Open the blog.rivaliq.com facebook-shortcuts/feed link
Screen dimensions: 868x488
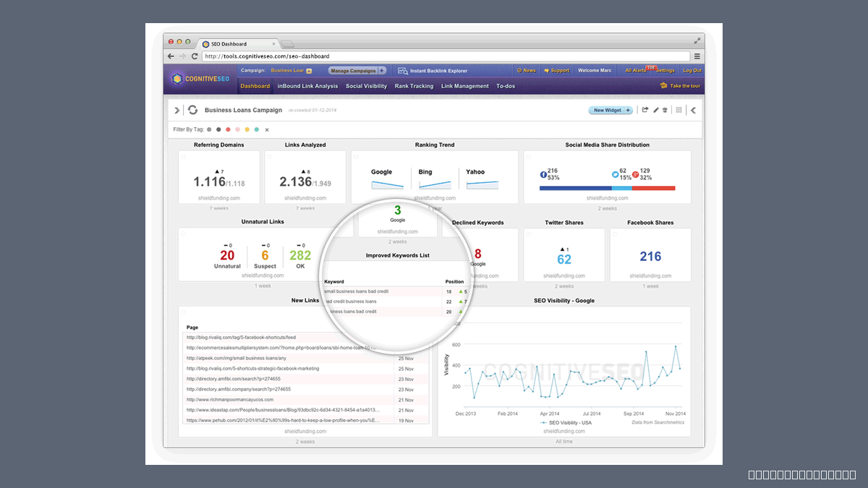pos(241,337)
